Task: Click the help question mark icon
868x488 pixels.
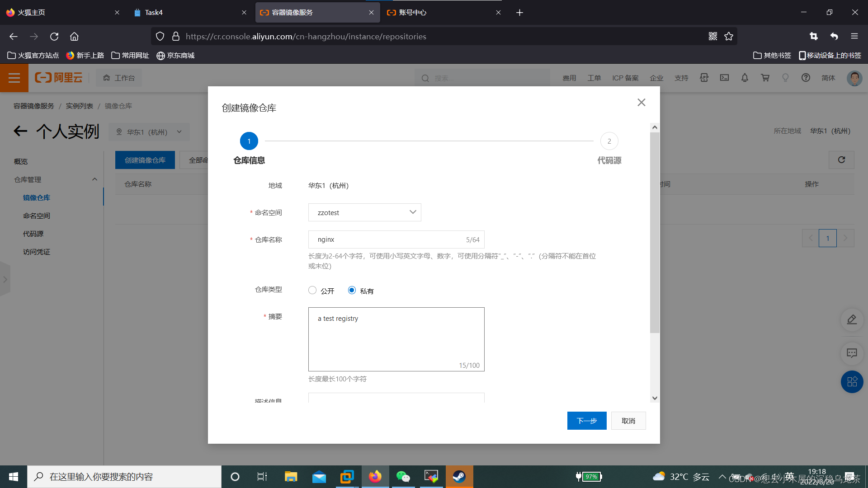Action: pyautogui.click(x=806, y=78)
